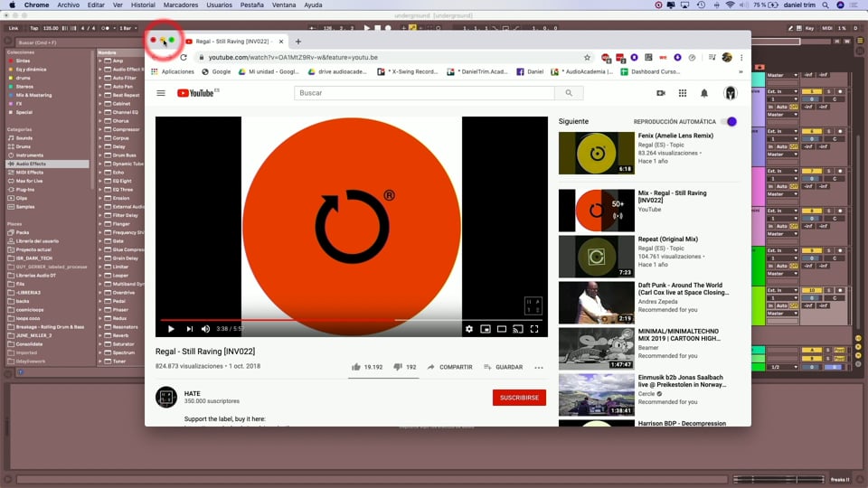The width and height of the screenshot is (868, 488).
Task: Open the Dashboard Curso bookmark
Action: coord(650,71)
